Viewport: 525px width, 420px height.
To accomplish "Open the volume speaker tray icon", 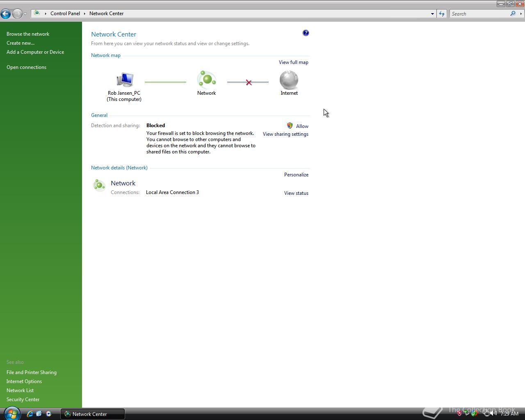I will point(493,413).
